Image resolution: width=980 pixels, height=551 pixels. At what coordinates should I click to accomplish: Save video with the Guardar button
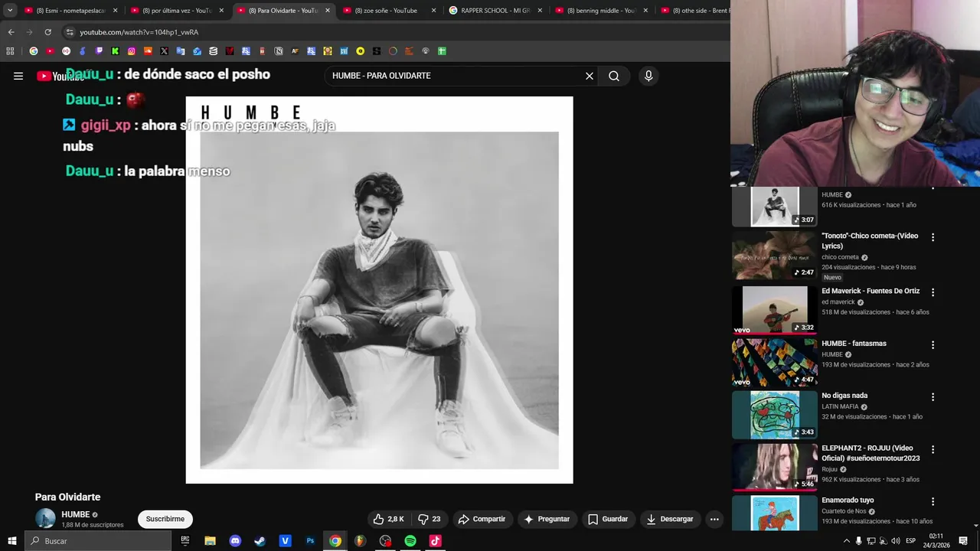point(608,519)
